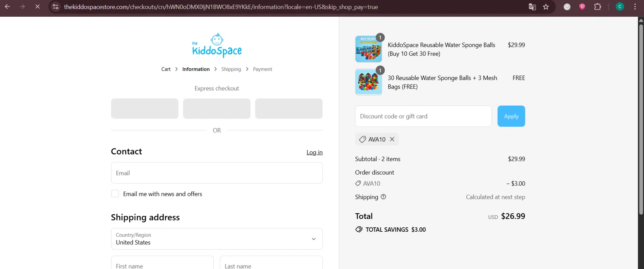Click the browser address bar URL
This screenshot has width=644, height=269.
(221, 7)
